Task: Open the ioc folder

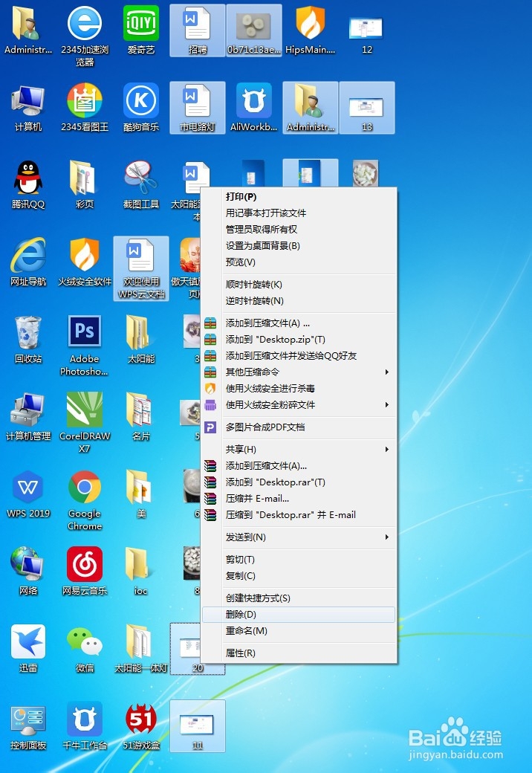Action: pyautogui.click(x=141, y=571)
